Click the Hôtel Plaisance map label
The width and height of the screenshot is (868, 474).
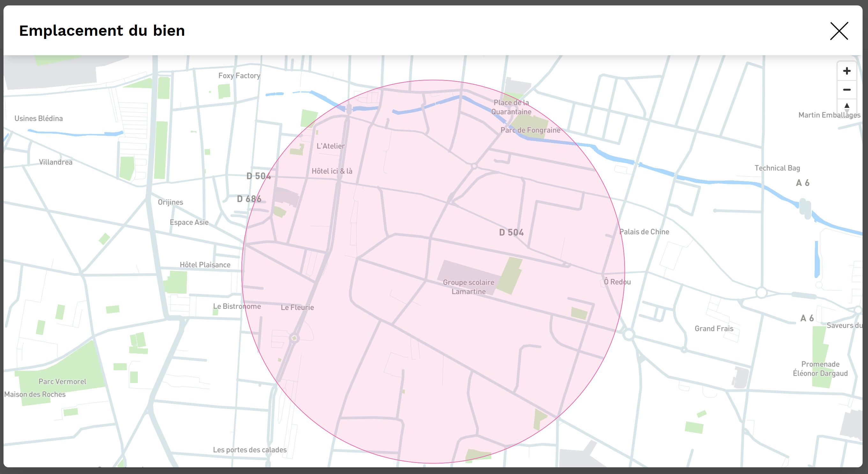[x=205, y=265]
